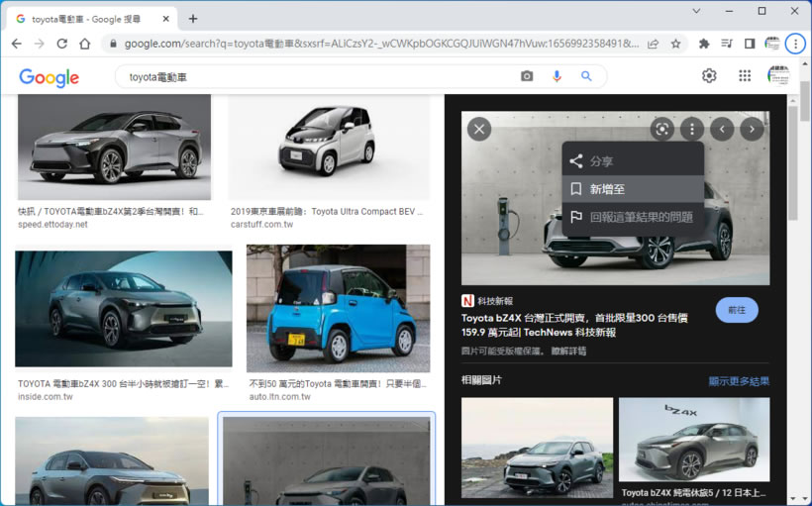Click the 前往 button
The height and width of the screenshot is (506, 812).
tap(737, 310)
